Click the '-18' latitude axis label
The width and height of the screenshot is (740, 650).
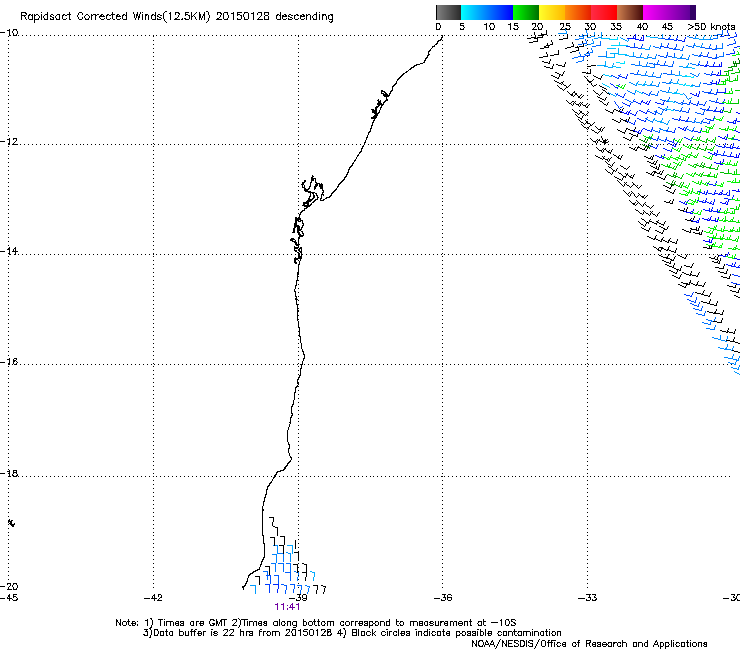coord(9,473)
